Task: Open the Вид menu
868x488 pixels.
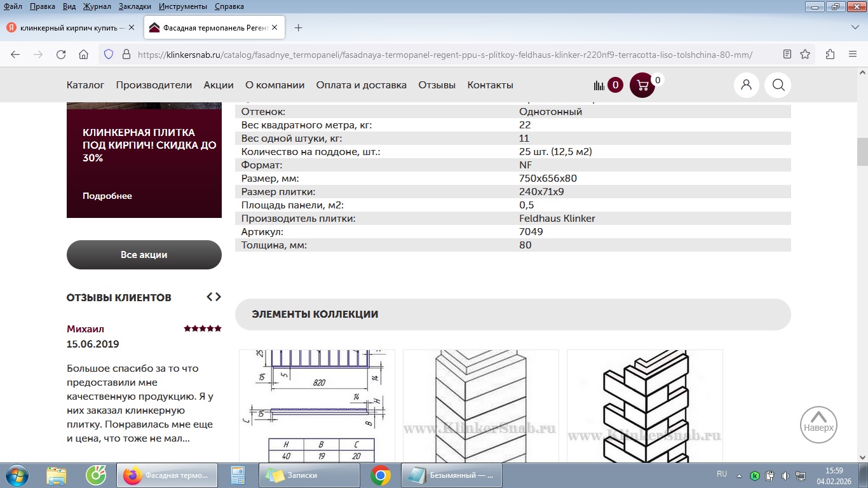Action: [69, 6]
